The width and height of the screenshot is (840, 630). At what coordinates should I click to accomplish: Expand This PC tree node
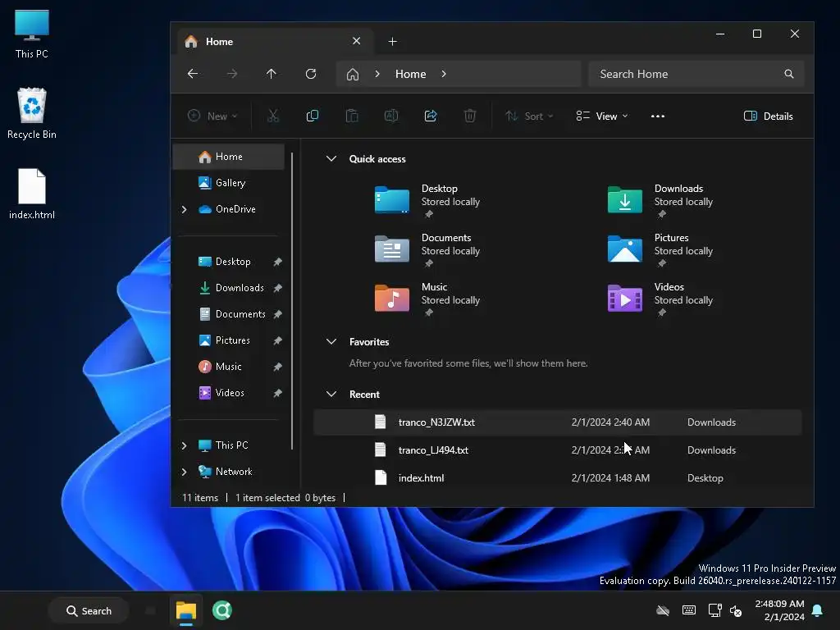pyautogui.click(x=185, y=445)
